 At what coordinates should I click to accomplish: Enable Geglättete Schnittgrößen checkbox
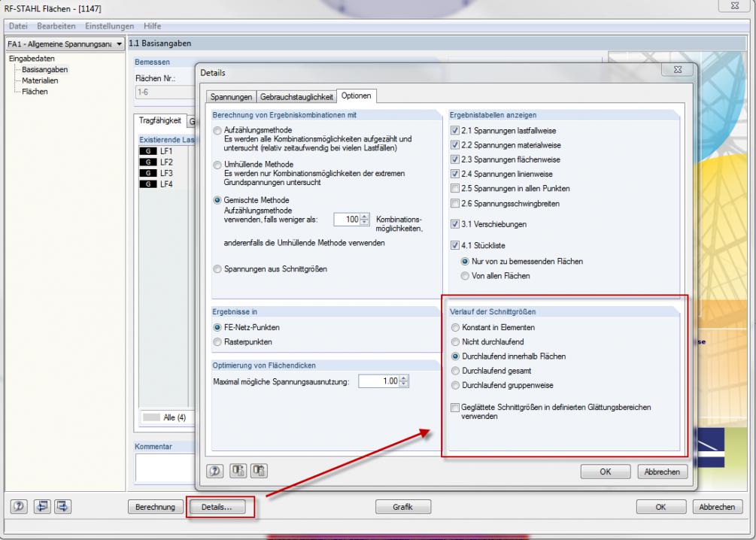pos(454,408)
